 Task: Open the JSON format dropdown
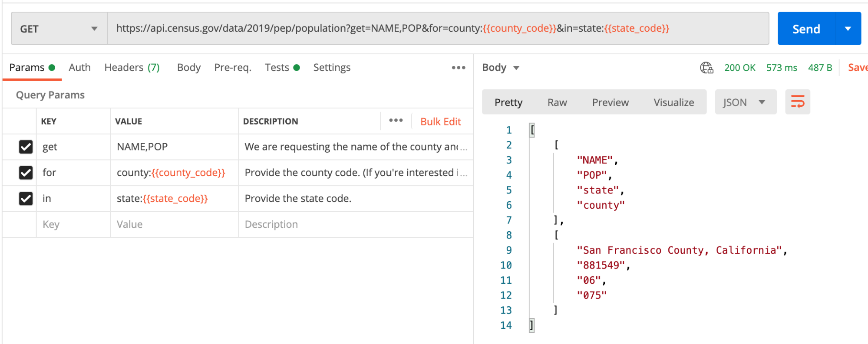click(746, 102)
